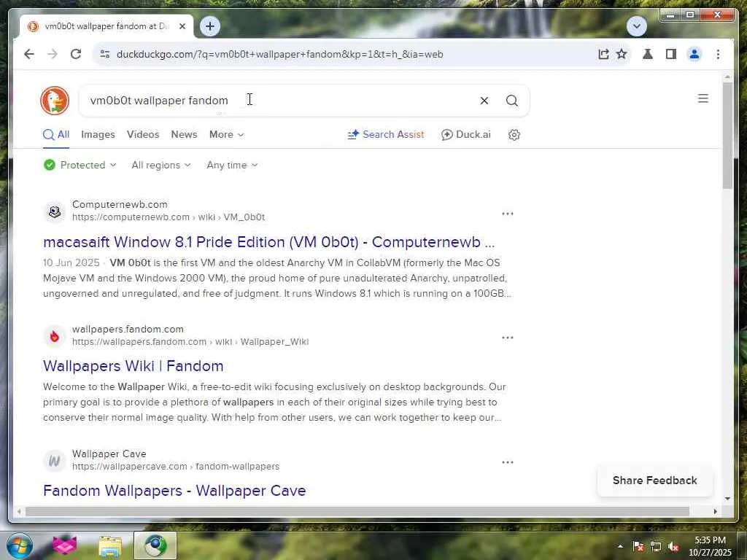
Task: Expand the More dropdown
Action: click(x=227, y=135)
